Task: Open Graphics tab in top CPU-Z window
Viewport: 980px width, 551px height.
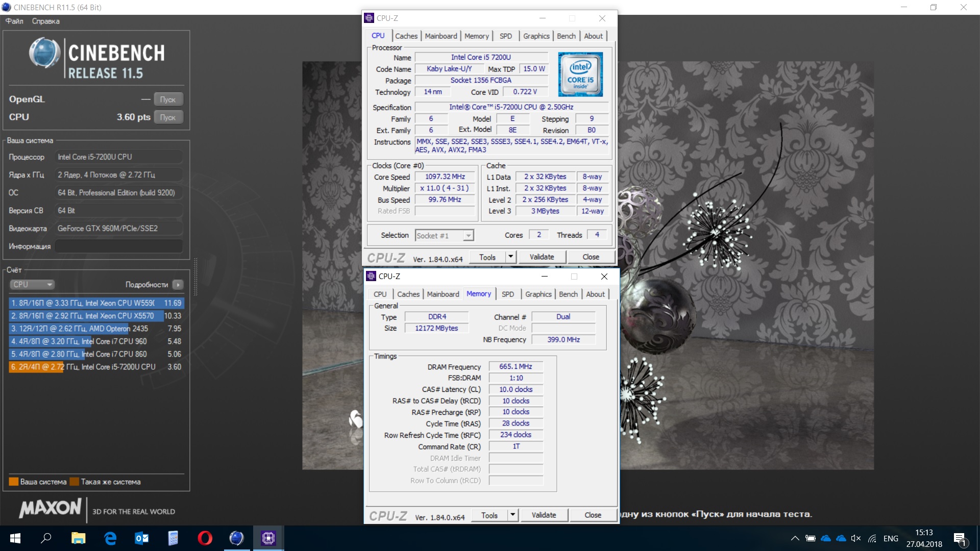Action: click(536, 36)
